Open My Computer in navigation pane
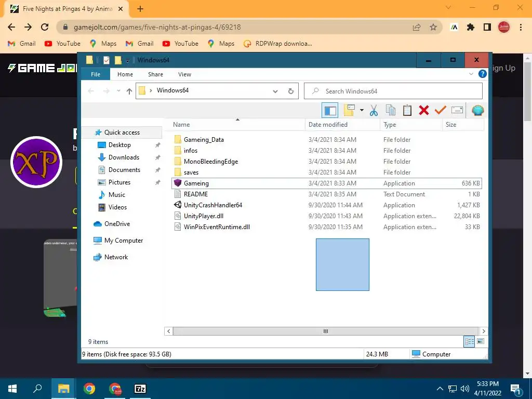This screenshot has width=532, height=399. pos(124,240)
